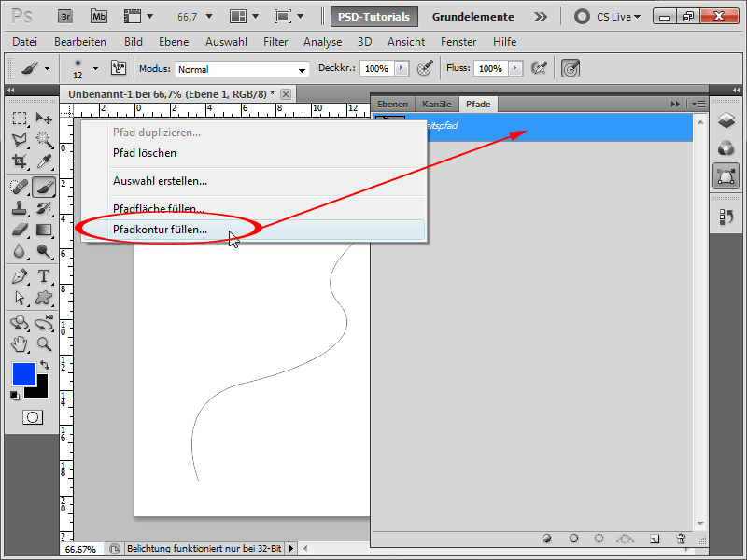Select the Magic Wand tool
This screenshot has width=747, height=560.
[44, 139]
